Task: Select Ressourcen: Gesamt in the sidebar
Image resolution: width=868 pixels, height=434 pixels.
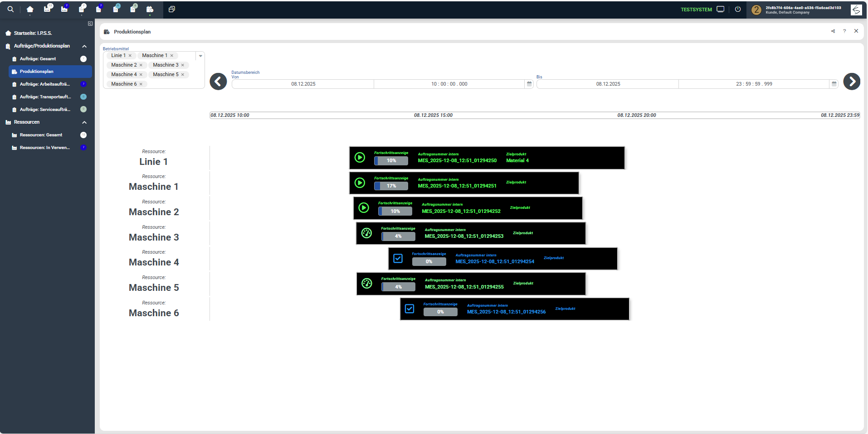Action: 41,135
